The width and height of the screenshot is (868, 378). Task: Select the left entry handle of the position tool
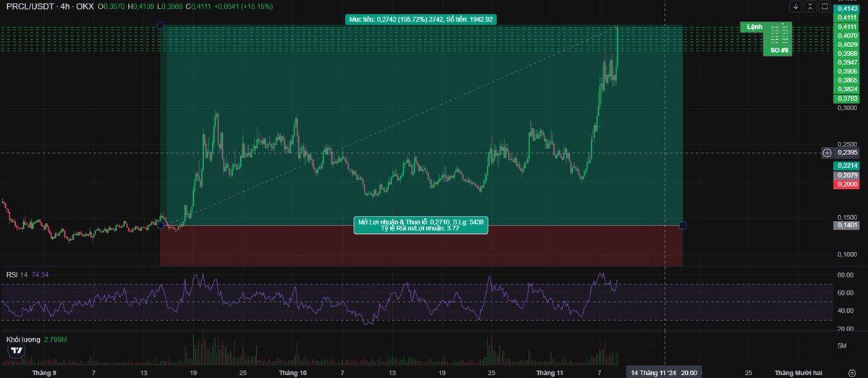point(160,225)
